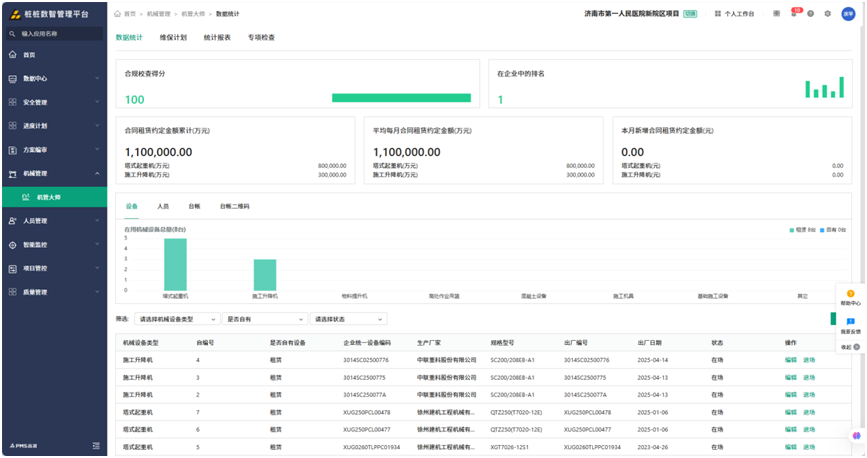The height and width of the screenshot is (458, 867).
Task: Open notifications bell with red badge
Action: point(795,13)
